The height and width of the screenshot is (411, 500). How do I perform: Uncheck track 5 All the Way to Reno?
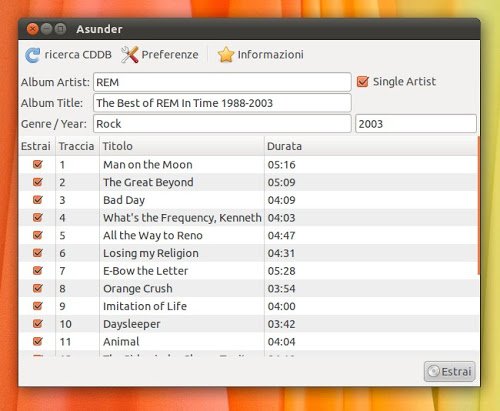pyautogui.click(x=38, y=235)
